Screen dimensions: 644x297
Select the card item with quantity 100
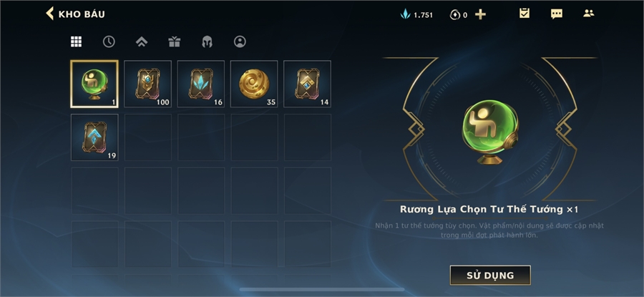click(148, 84)
